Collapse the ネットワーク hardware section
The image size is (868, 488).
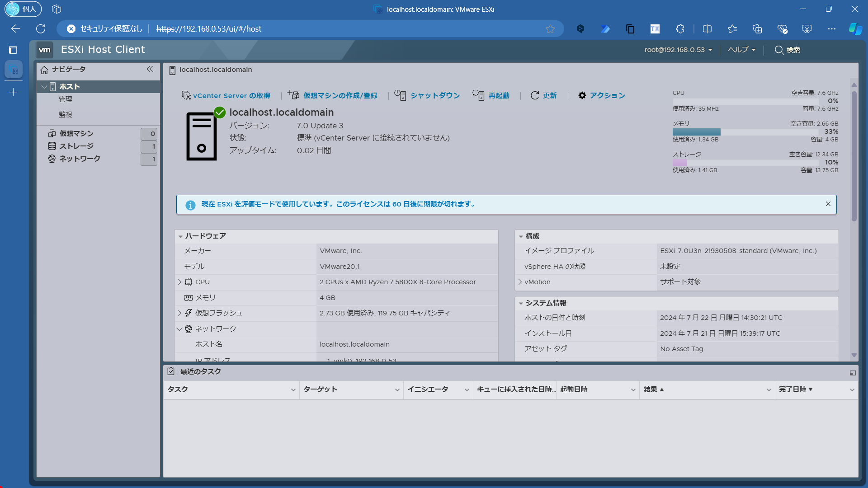tap(179, 329)
